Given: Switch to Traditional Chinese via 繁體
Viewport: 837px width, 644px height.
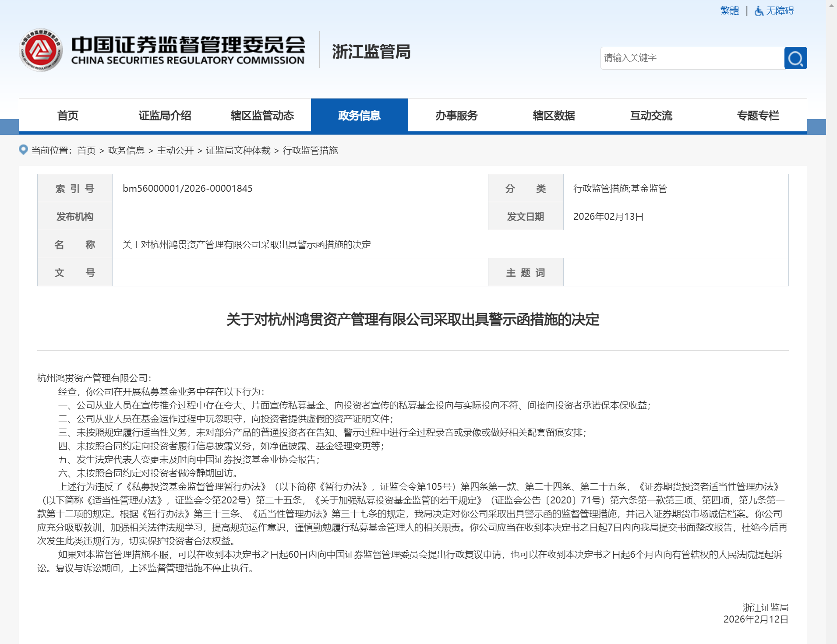Looking at the screenshot, I should (729, 11).
